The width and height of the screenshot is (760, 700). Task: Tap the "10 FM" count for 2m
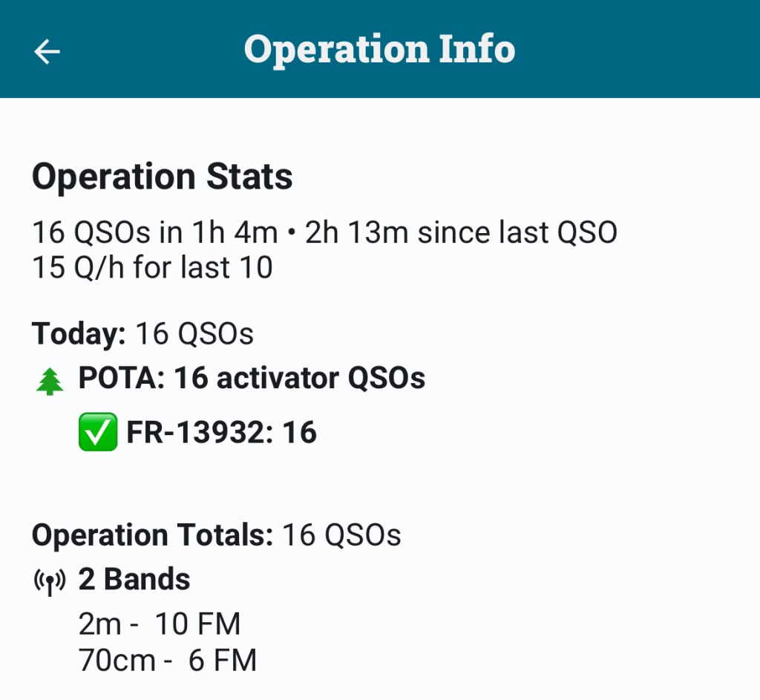coord(198,624)
